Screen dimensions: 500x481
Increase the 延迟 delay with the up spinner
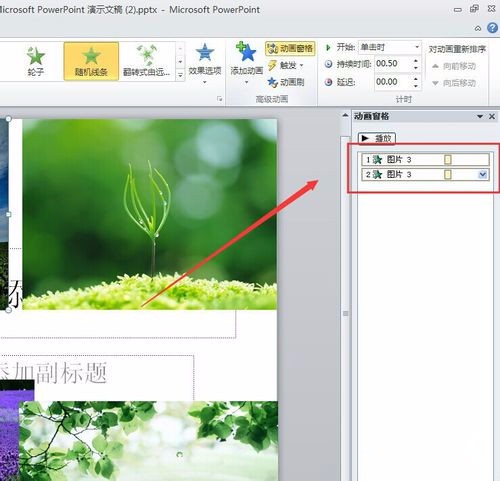pyautogui.click(x=416, y=79)
